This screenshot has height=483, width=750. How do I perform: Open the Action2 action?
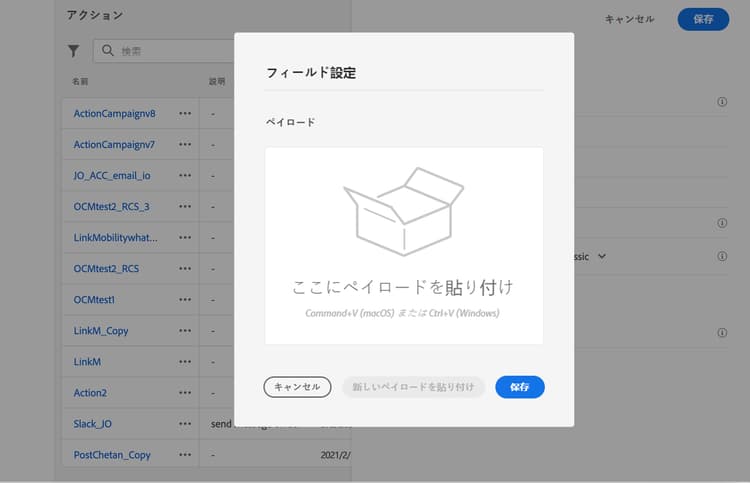click(90, 393)
